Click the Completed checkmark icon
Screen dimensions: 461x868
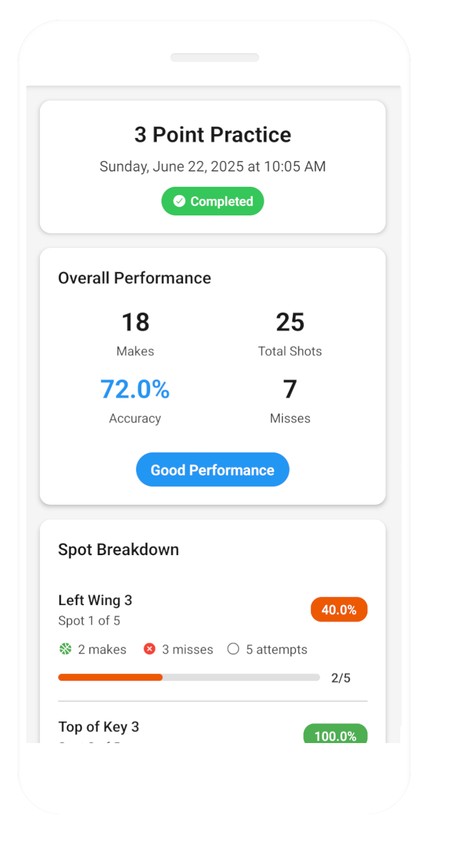click(179, 201)
